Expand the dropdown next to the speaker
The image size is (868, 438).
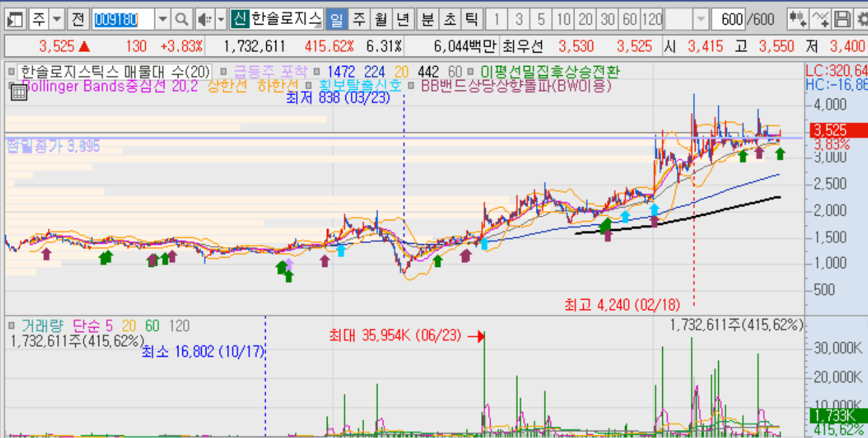coord(222,20)
